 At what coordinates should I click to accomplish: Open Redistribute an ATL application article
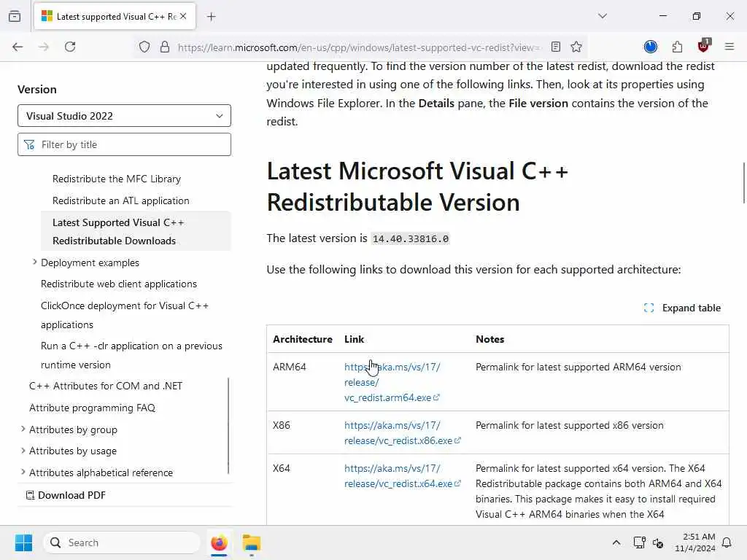(121, 201)
